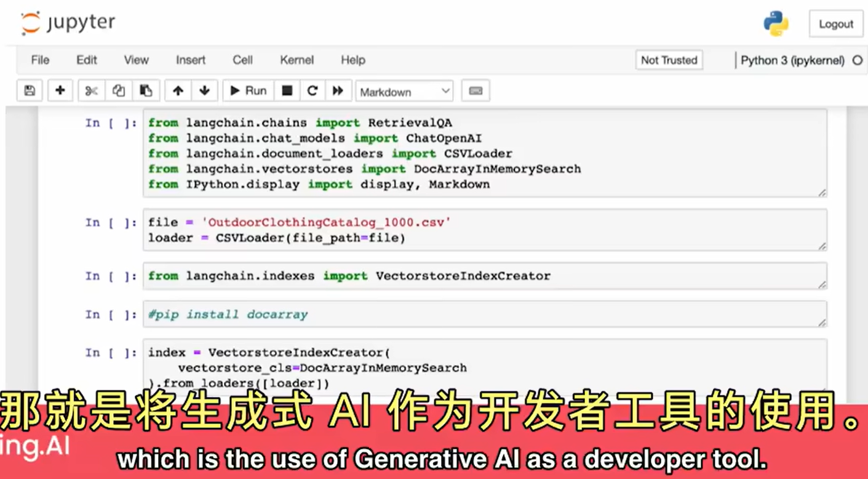Image resolution: width=868 pixels, height=479 pixels.
Task: Click resize handle of the pip install cell
Action: click(822, 323)
